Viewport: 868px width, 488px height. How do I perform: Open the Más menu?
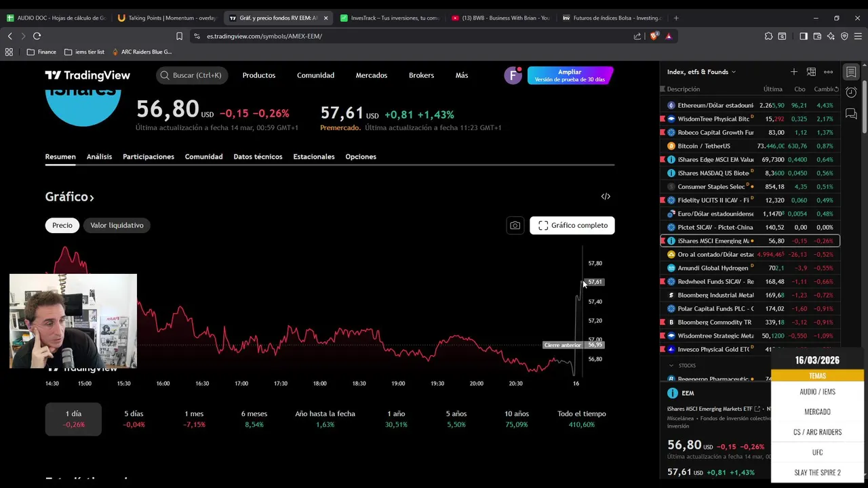462,75
